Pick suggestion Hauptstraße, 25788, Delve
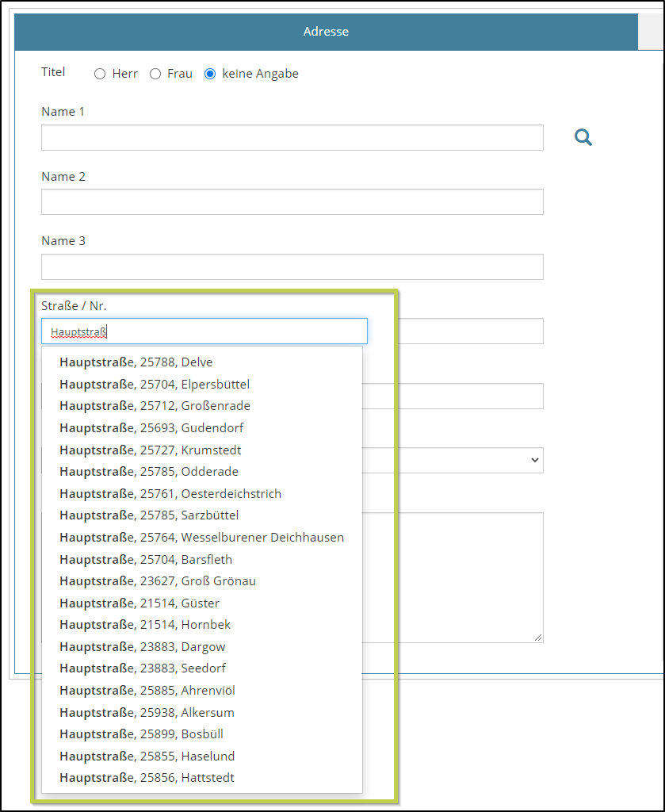Viewport: 665px width, 812px height. [136, 362]
